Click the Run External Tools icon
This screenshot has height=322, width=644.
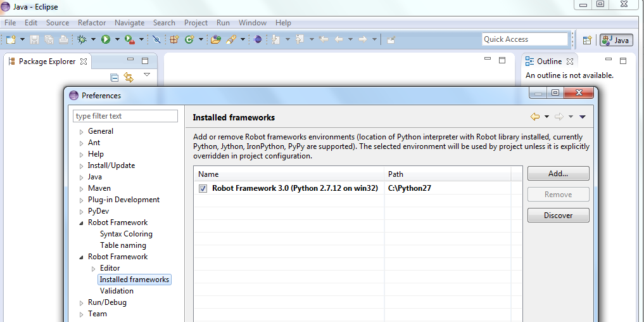pos(130,39)
